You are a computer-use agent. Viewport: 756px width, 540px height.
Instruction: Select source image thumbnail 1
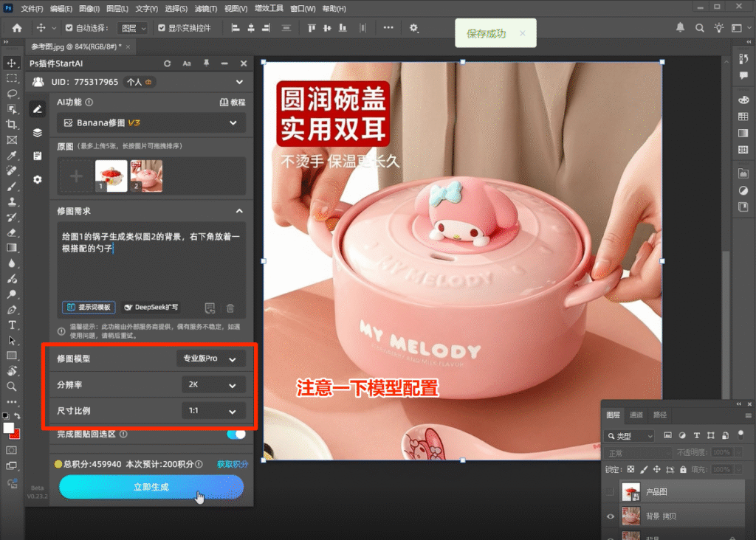point(111,176)
